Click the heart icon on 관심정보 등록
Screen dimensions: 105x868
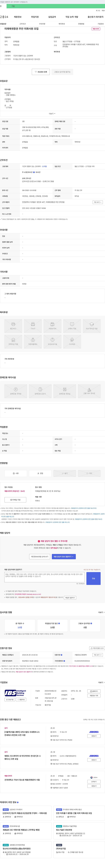[36, 72]
